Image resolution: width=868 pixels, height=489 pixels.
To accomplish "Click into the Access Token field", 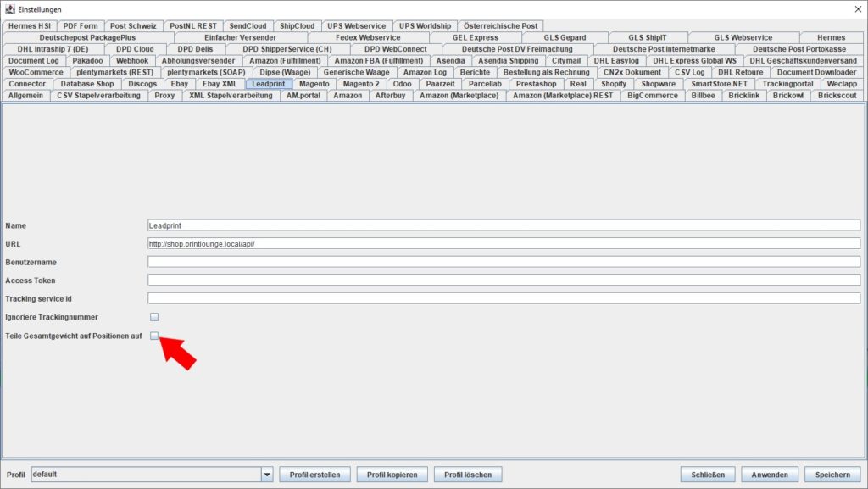I will pyautogui.click(x=504, y=280).
